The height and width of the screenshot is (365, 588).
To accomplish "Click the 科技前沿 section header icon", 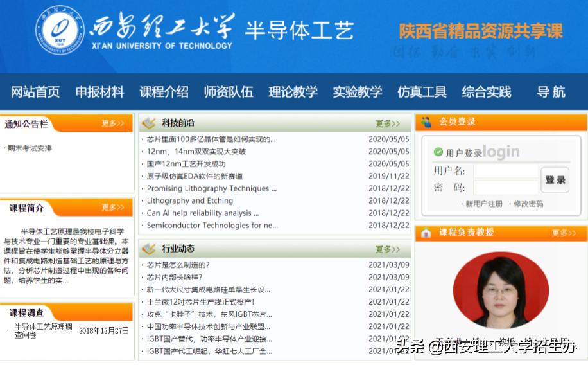I will (x=148, y=123).
